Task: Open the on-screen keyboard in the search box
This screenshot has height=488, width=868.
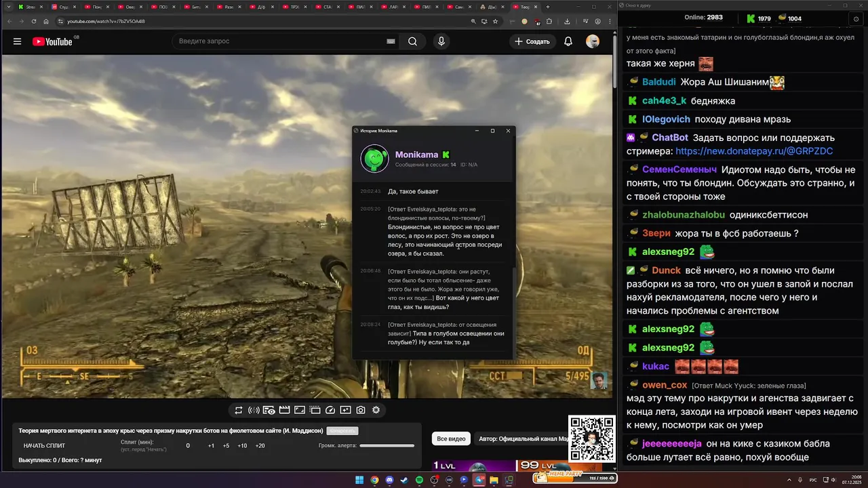Action: coord(391,41)
